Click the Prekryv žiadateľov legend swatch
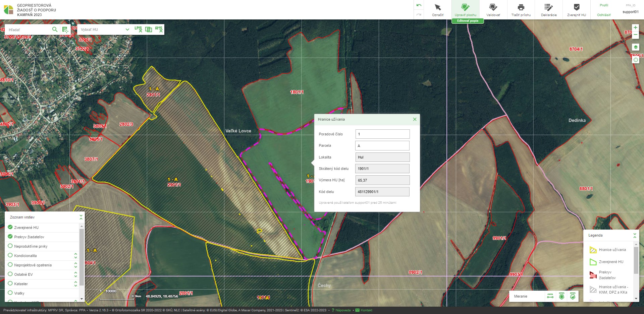Screen dimensions: 644x314 [x=593, y=275]
